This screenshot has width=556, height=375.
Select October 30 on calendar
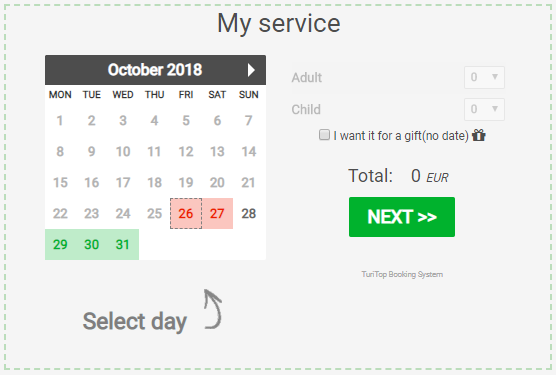pyautogui.click(x=91, y=245)
